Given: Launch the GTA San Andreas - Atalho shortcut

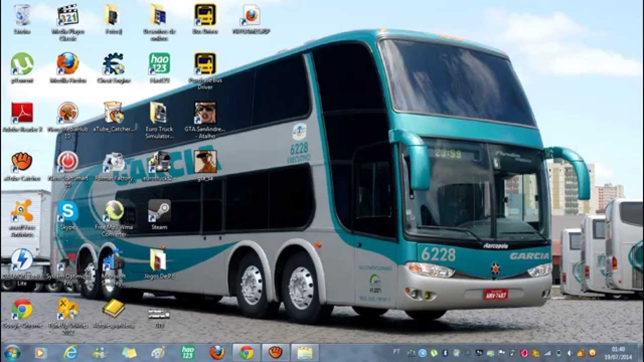Looking at the screenshot, I should click(205, 120).
